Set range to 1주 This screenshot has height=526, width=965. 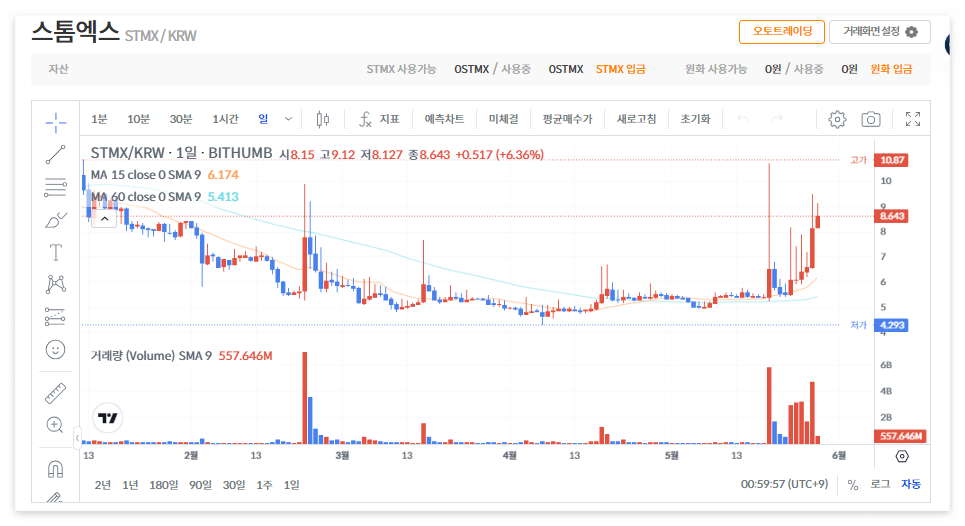(x=265, y=485)
